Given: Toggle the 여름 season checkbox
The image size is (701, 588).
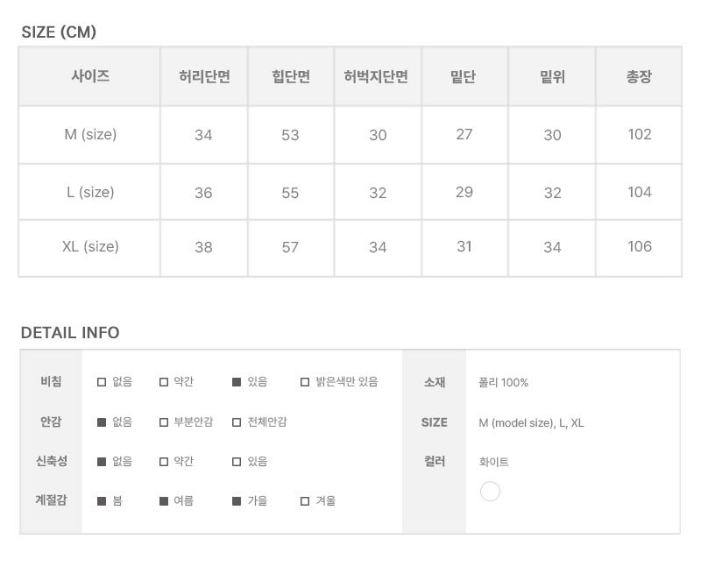Looking at the screenshot, I should pos(164,501).
